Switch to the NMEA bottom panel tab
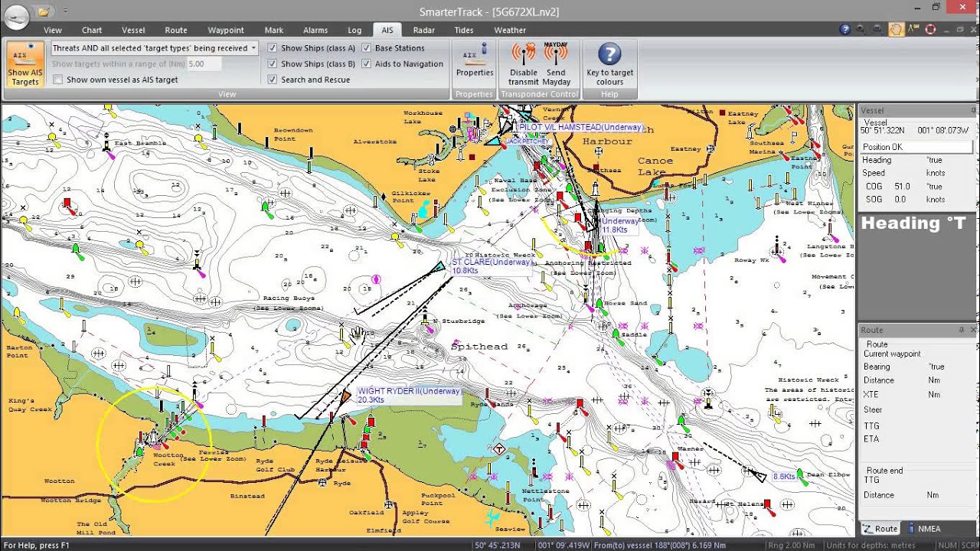 coord(924,529)
